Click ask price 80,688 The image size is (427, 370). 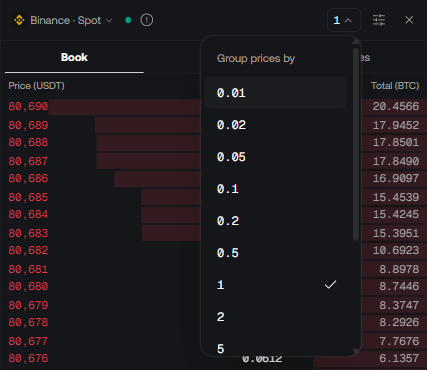(x=28, y=142)
